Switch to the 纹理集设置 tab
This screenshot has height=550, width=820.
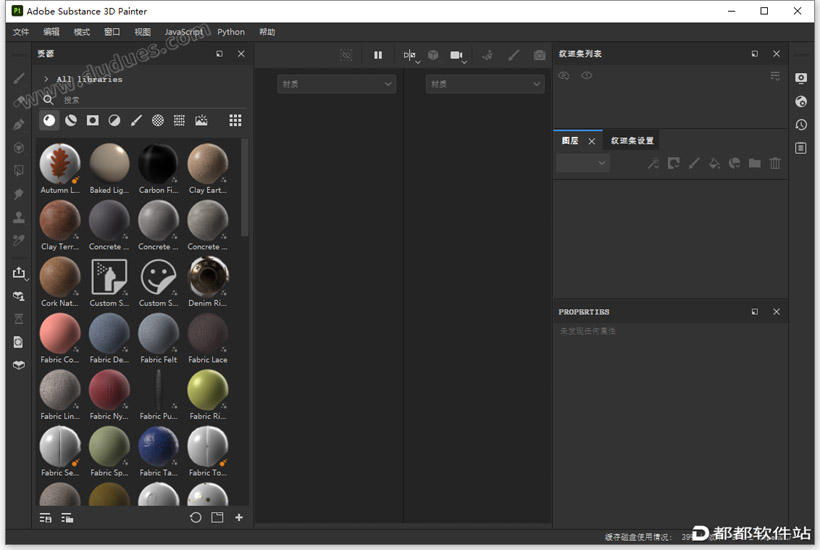(x=632, y=141)
